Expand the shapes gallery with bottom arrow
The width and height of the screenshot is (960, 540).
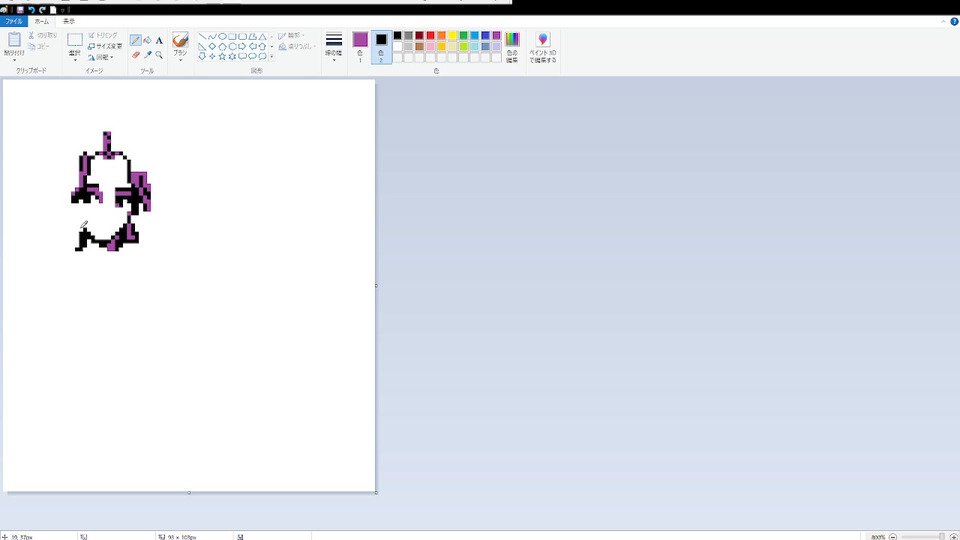coord(272,57)
